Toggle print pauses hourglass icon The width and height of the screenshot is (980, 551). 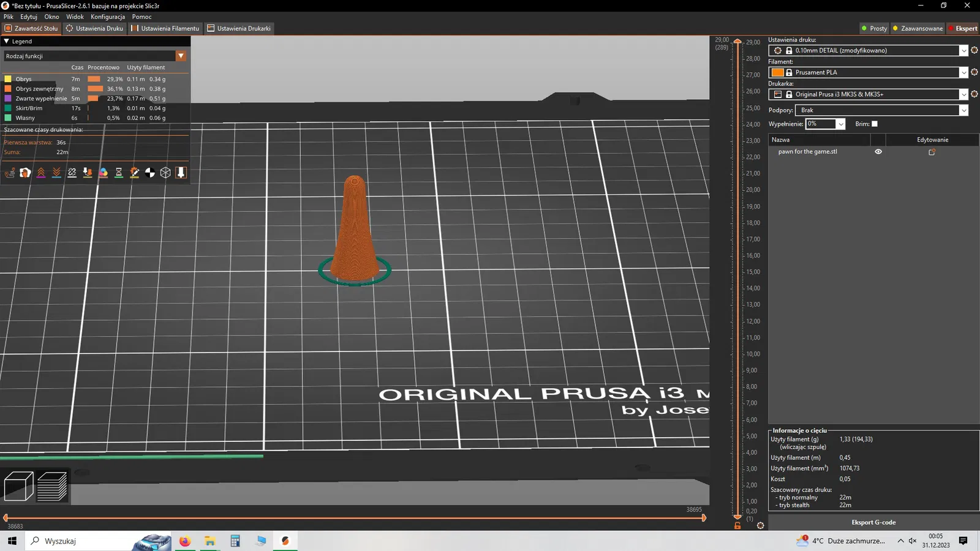point(119,173)
